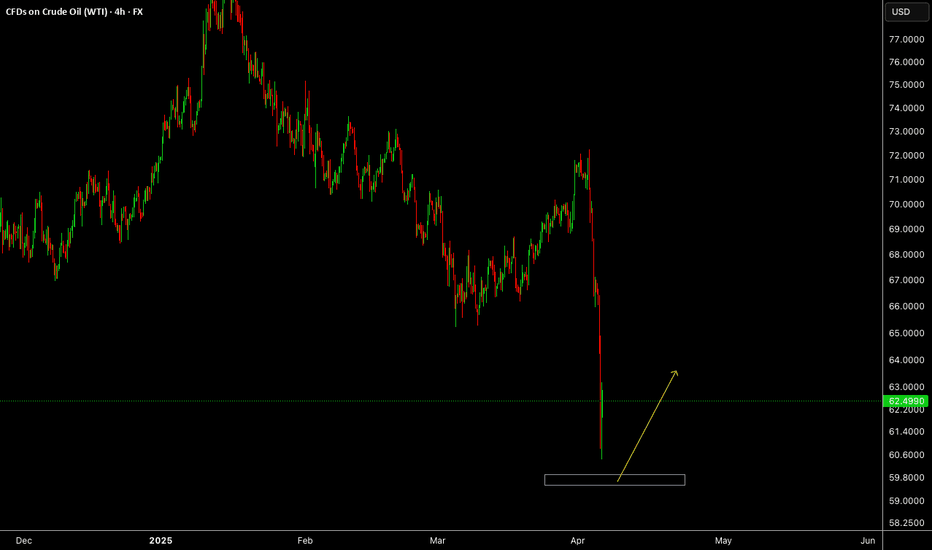Click the 69.0000 price axis label
Image resolution: width=932 pixels, height=550 pixels.
[x=906, y=229]
